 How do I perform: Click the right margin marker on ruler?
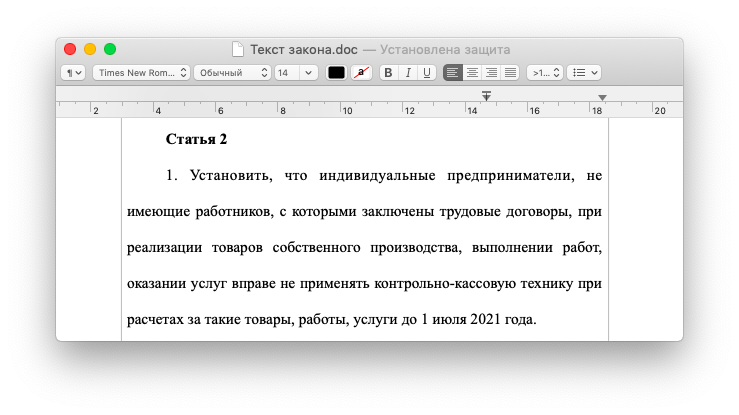tap(602, 98)
